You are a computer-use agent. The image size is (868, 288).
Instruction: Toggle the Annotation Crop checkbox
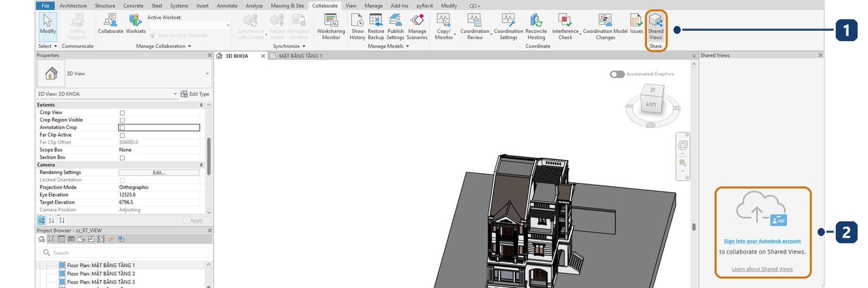(x=122, y=127)
